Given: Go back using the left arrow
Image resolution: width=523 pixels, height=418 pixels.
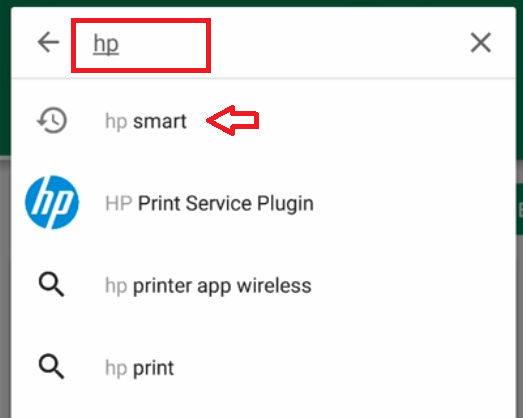Looking at the screenshot, I should [48, 42].
